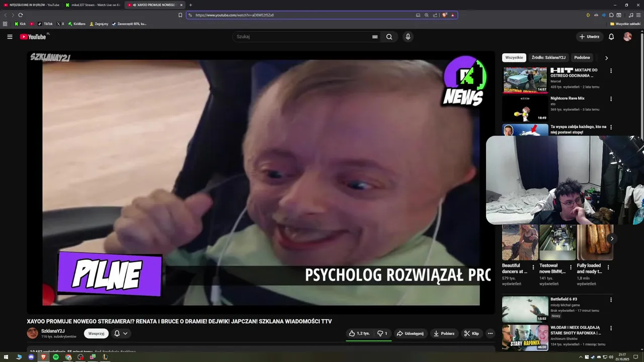Open the TikTok bookmark

tap(45, 24)
